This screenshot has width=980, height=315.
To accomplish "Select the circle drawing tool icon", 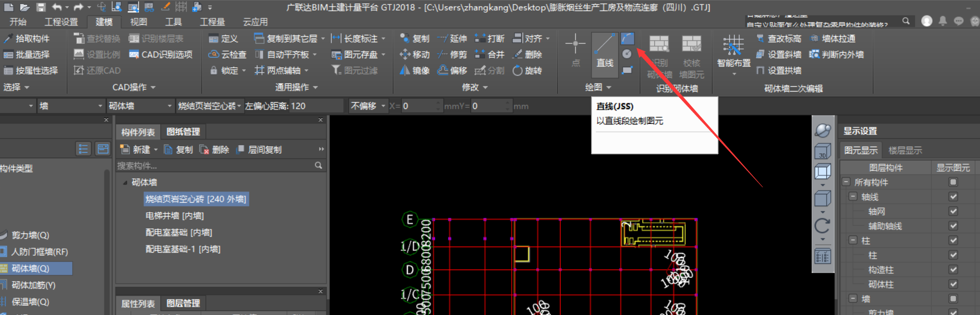I will point(627,54).
